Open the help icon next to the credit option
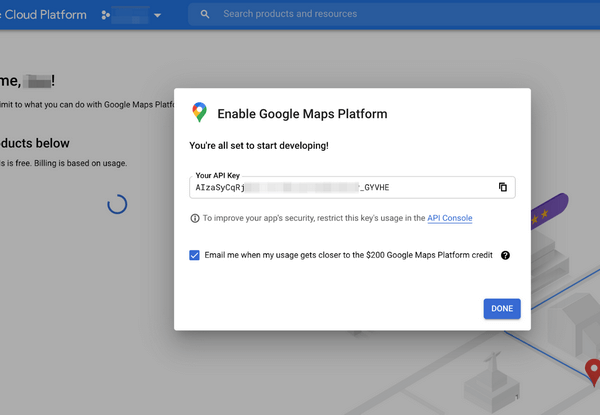 point(505,255)
